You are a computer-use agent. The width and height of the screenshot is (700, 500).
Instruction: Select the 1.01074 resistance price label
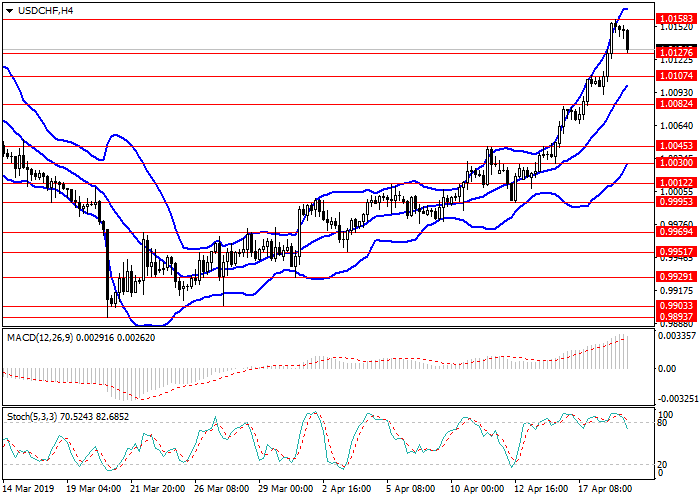677,76
